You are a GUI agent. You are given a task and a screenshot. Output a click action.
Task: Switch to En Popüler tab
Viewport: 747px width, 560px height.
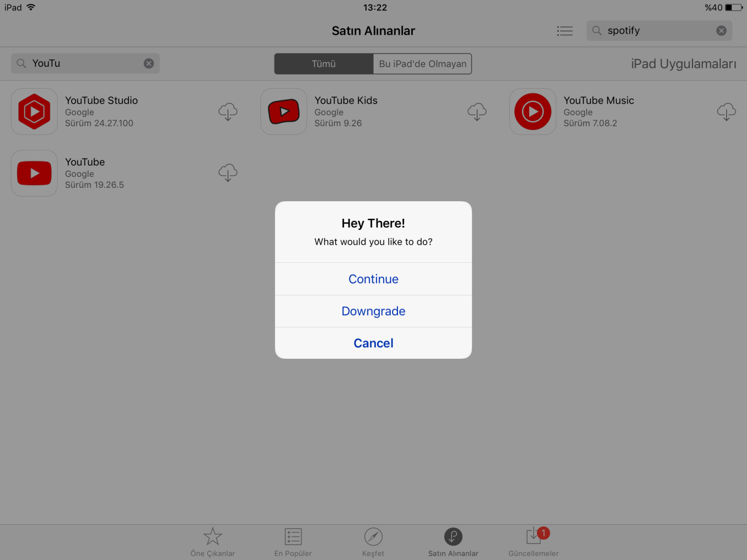tap(293, 542)
